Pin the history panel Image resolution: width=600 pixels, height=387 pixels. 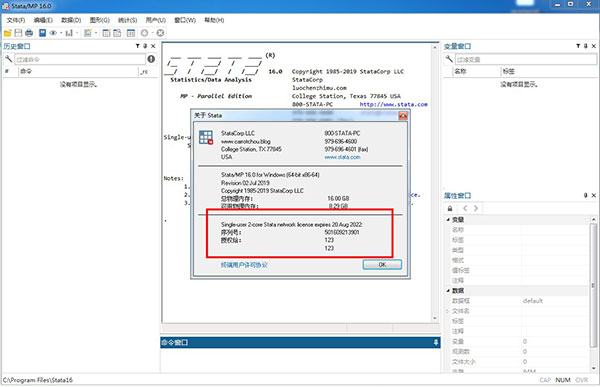[145, 46]
